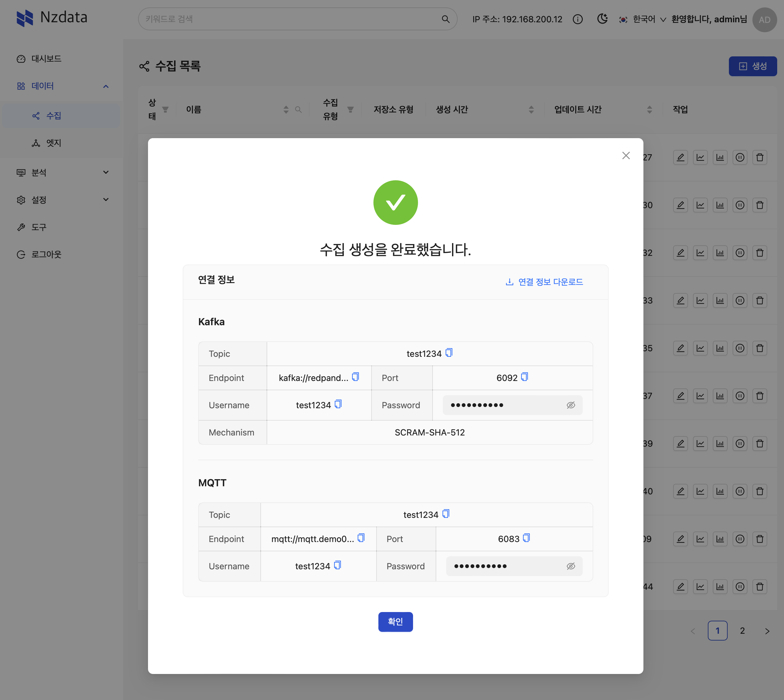Select 수집 in the sidebar

click(x=62, y=116)
